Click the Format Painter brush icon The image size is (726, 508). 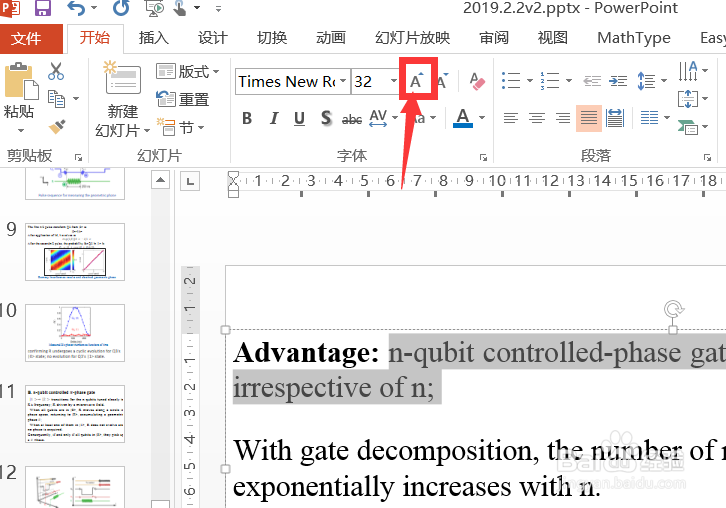[x=57, y=126]
